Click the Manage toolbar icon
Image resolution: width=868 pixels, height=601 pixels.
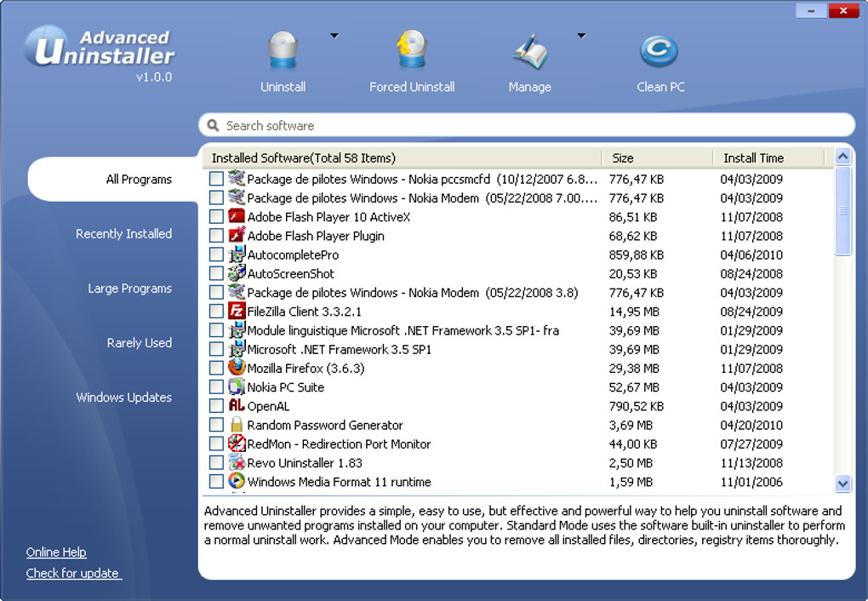(529, 53)
